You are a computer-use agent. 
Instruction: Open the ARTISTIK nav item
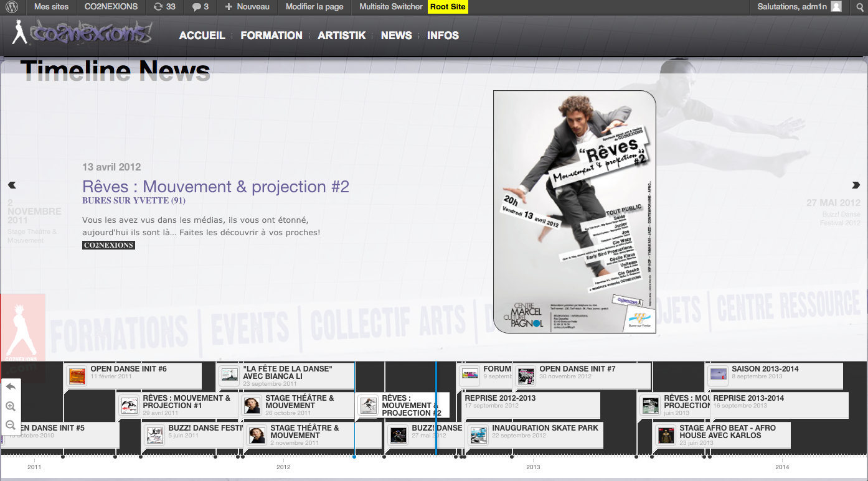[x=342, y=35]
